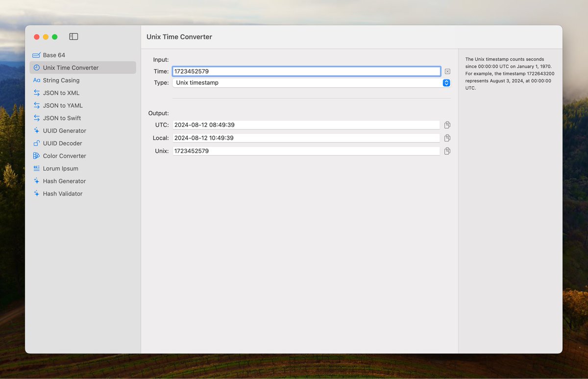Viewport: 588px width, 379px height.
Task: Copy the Unix output value
Action: click(x=447, y=151)
